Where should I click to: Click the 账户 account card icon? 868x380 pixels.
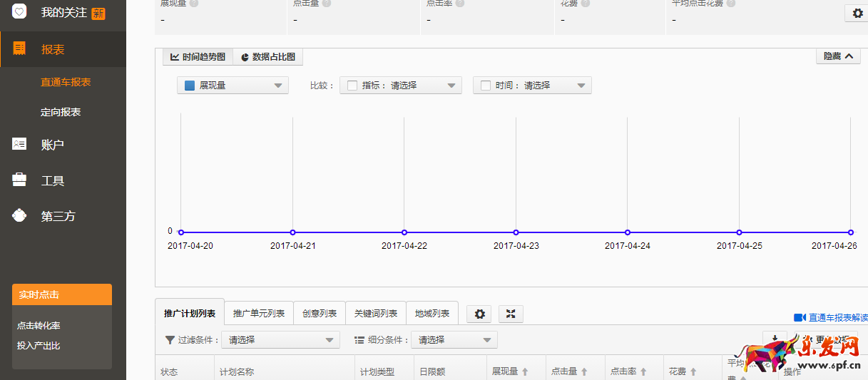point(19,144)
